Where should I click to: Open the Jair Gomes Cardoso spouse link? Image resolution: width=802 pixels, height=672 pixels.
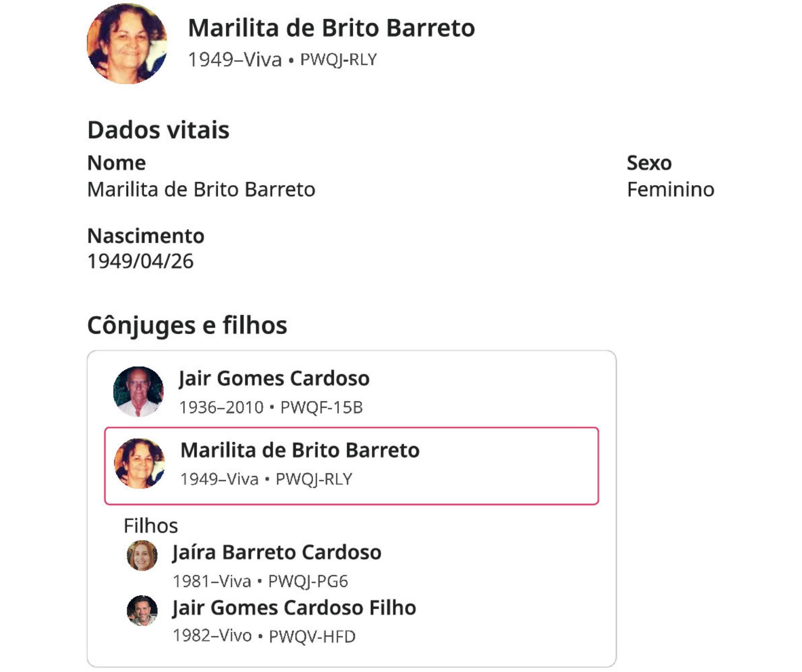point(274,378)
